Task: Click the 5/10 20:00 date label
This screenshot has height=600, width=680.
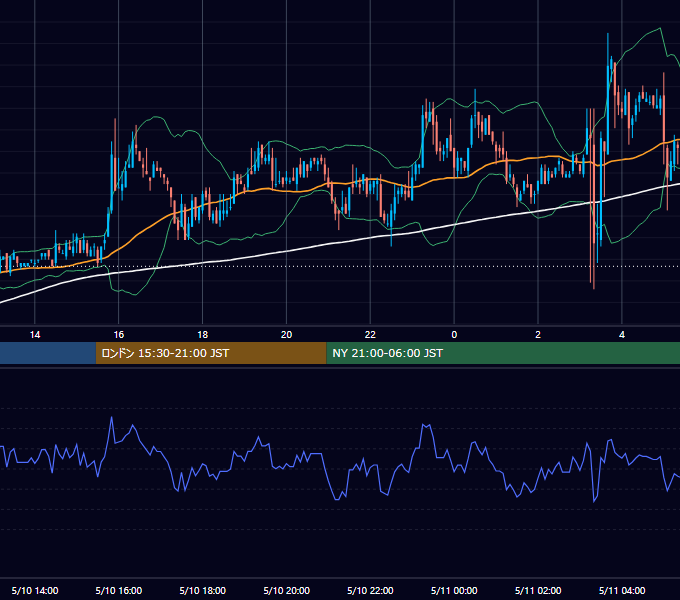Action: [x=286, y=590]
